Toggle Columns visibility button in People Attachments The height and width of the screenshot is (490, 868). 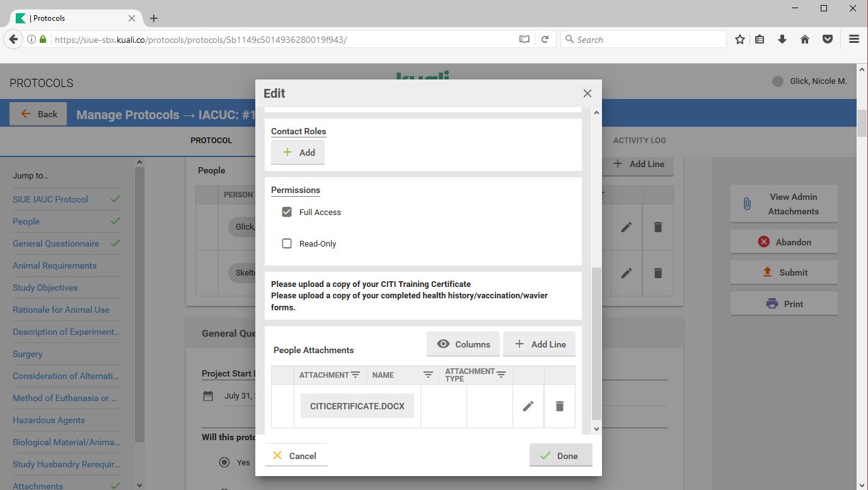[463, 344]
